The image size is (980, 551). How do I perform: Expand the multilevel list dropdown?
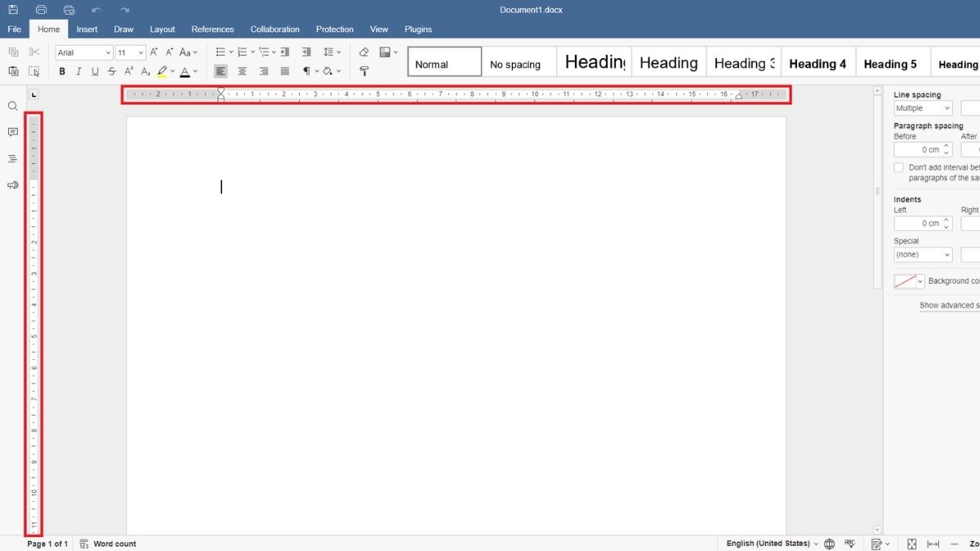point(274,51)
